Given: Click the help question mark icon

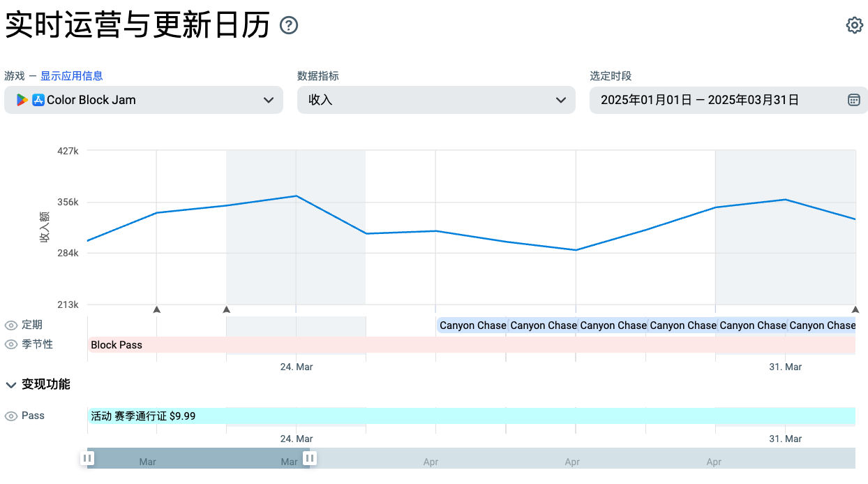Looking at the screenshot, I should click(x=289, y=26).
